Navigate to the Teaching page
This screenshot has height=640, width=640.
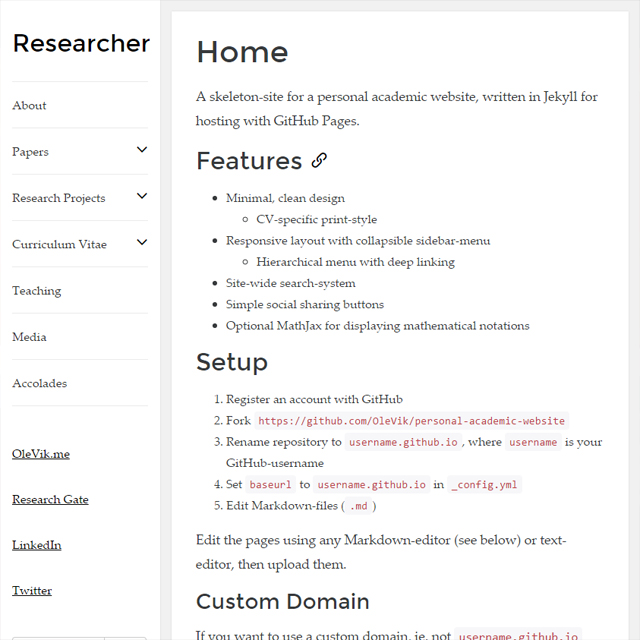pyautogui.click(x=37, y=291)
